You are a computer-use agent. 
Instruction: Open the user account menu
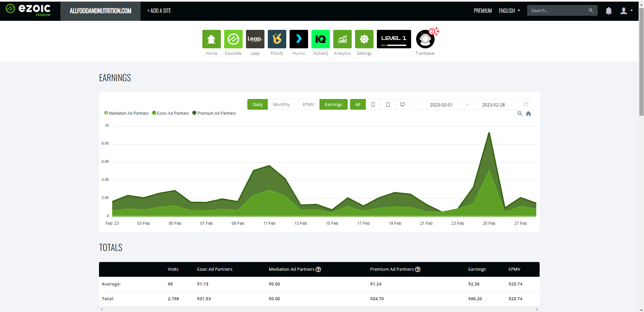click(626, 11)
